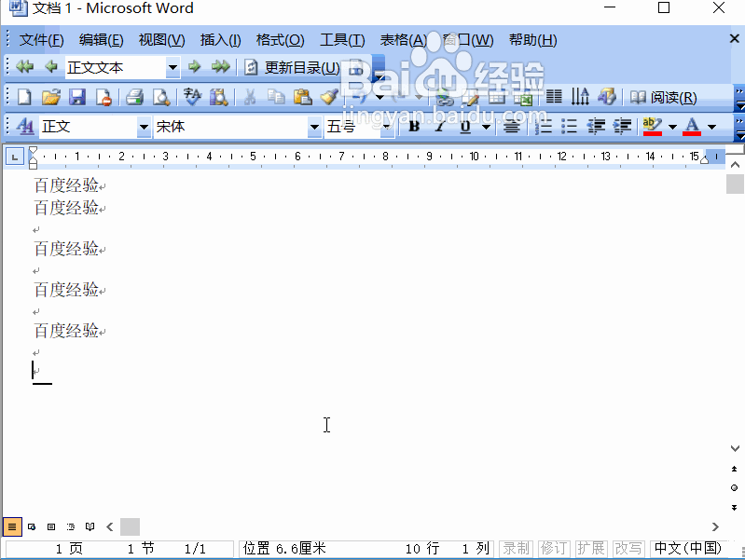Open highlight color dropdown arrow
745x560 pixels.
point(672,127)
